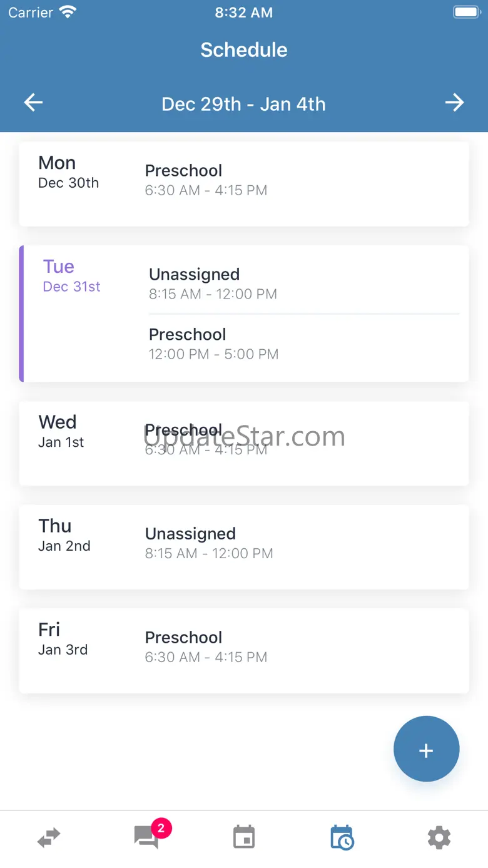Viewport: 488px width, 868px height.
Task: Open settings gear tab
Action: coord(439,837)
